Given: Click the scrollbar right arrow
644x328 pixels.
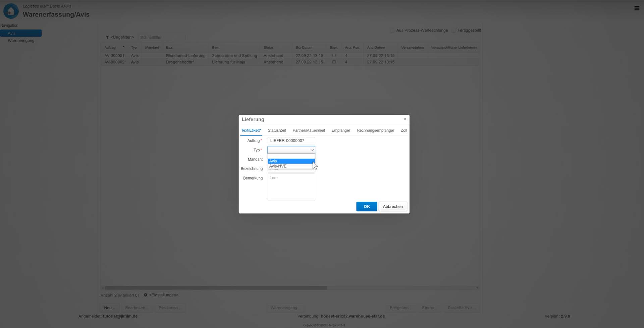Looking at the screenshot, I should [x=477, y=288].
